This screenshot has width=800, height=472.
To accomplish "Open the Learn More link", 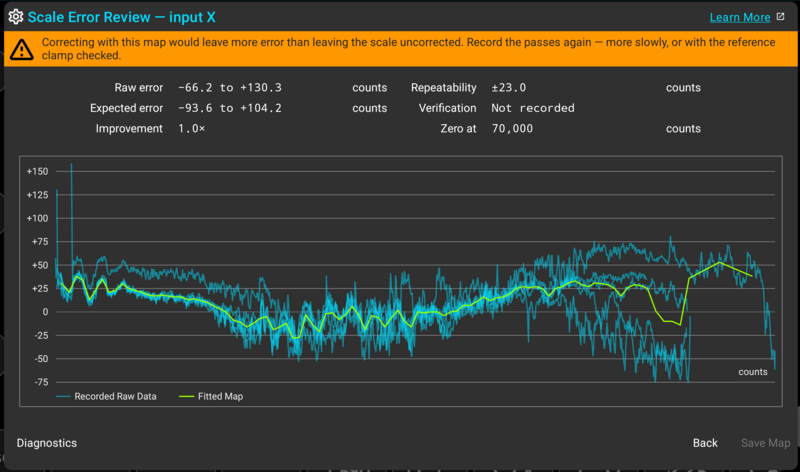I will [x=740, y=17].
